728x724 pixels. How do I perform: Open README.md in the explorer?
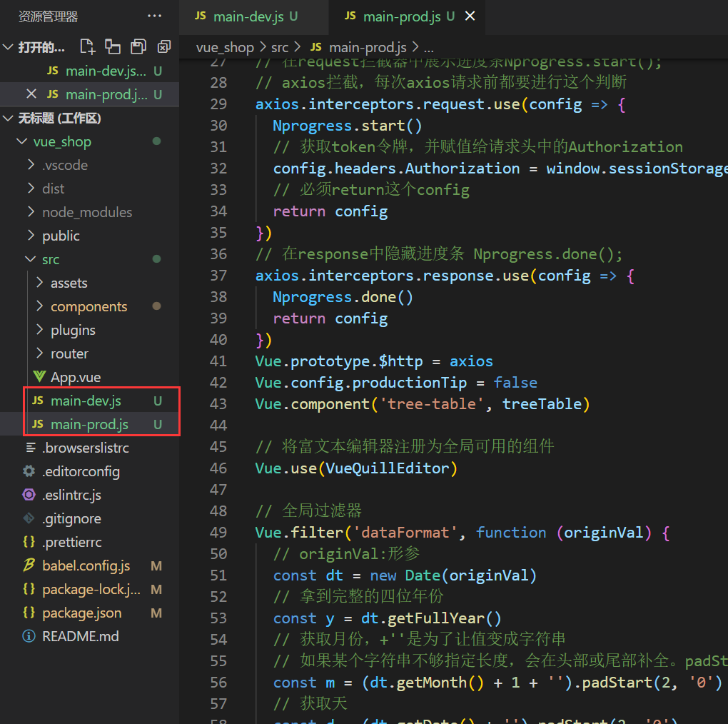80,636
